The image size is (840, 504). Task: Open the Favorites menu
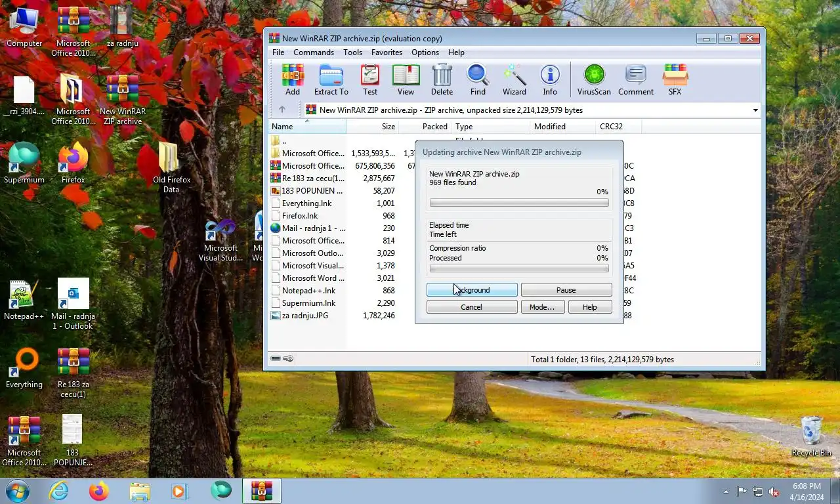click(x=387, y=52)
